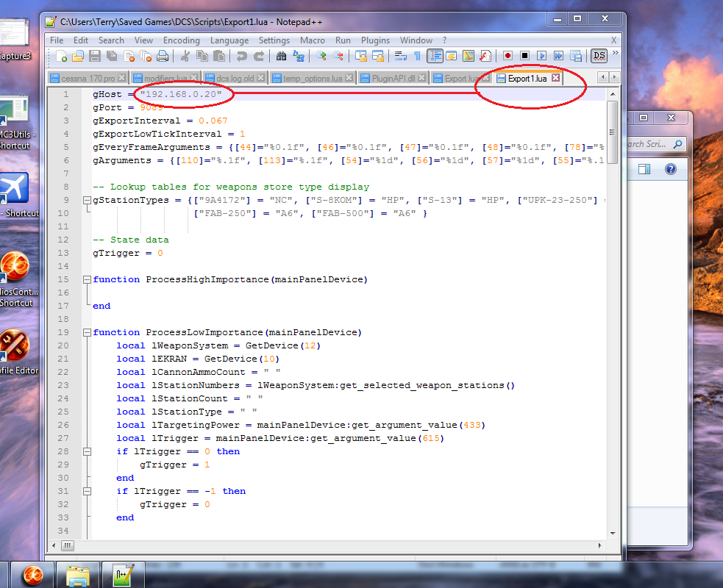Toggle the word wrap toolbar button
Viewport: 723px width, 588px height.
tap(400, 56)
